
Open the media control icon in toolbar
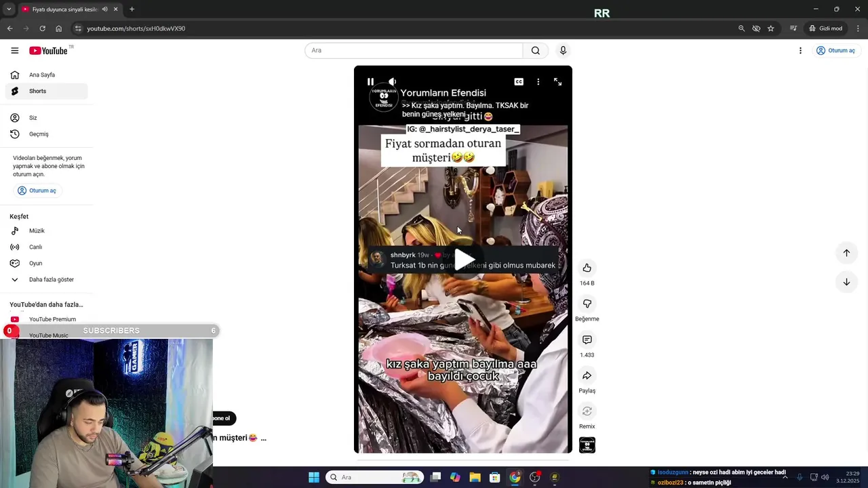pos(793,28)
